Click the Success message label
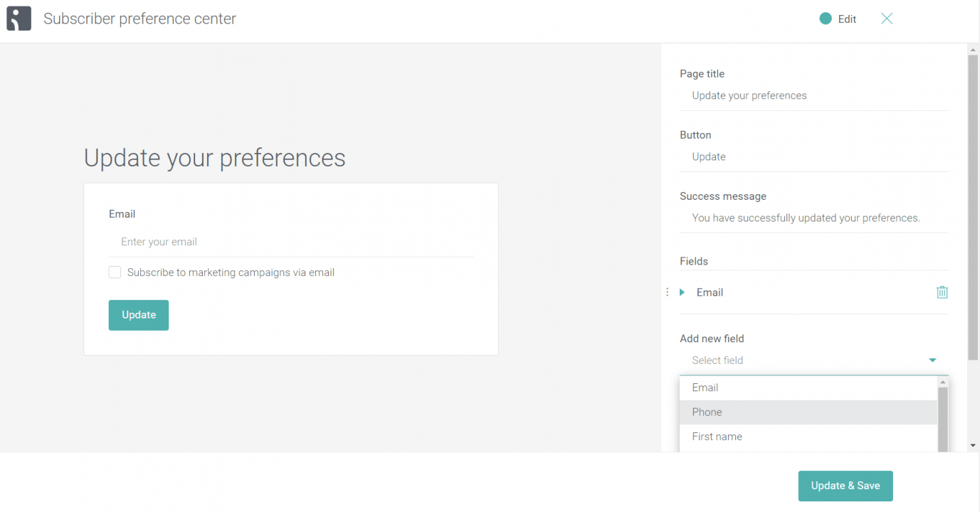The image size is (980, 512). 723,196
